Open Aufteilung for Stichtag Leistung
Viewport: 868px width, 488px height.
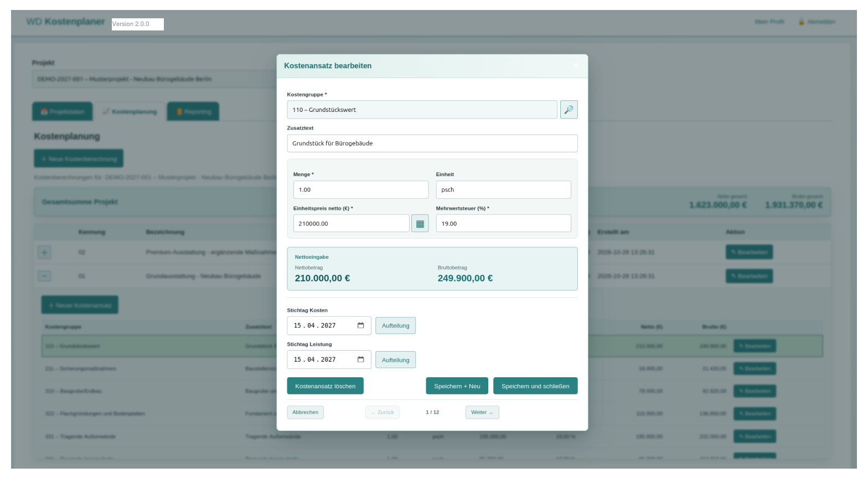click(395, 360)
